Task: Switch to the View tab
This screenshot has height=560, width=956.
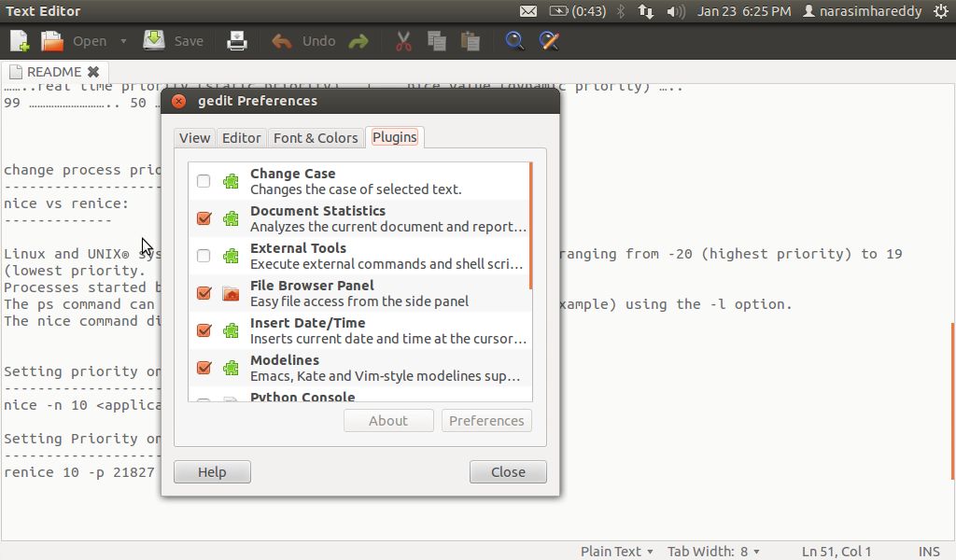Action: pyautogui.click(x=194, y=138)
